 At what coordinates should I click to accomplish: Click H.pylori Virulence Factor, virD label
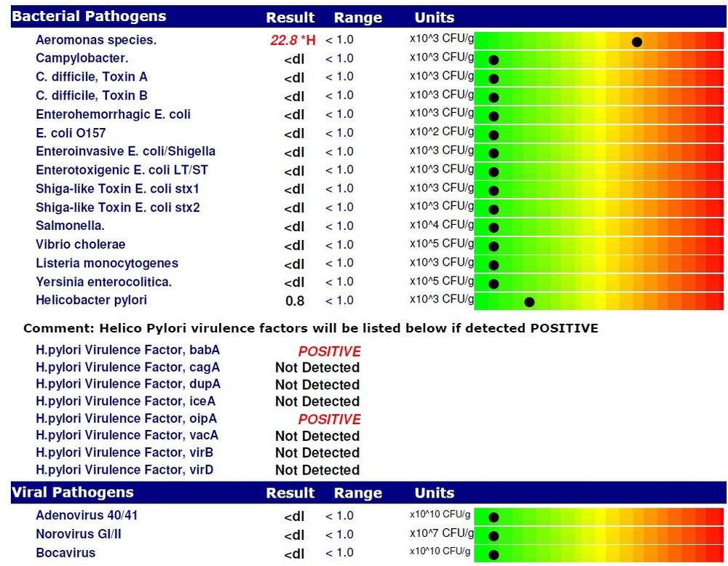(124, 470)
